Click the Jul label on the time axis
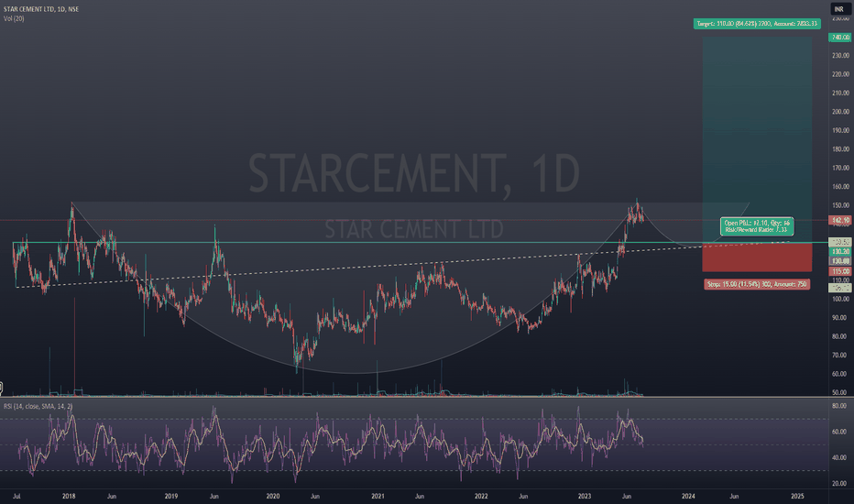 [16, 497]
